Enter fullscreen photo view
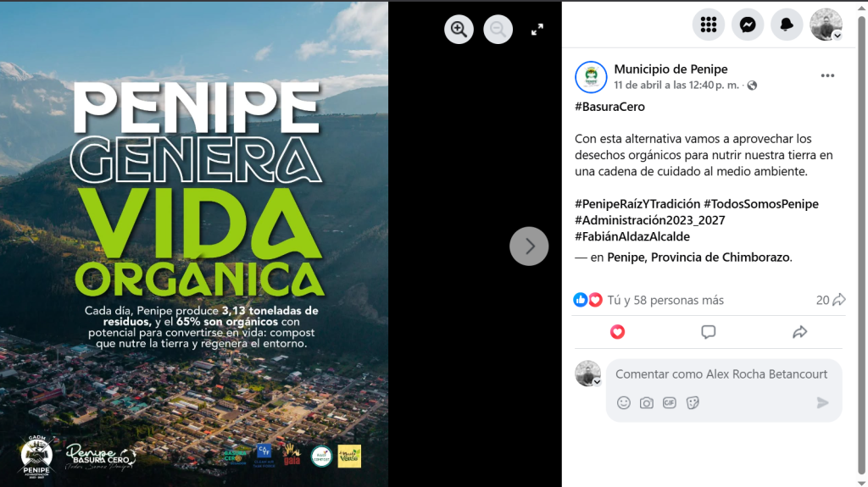868x487 pixels. point(537,30)
